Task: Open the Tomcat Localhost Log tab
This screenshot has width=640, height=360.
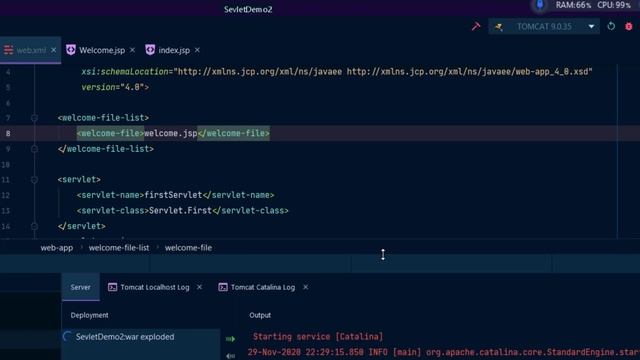Action: 155,287
